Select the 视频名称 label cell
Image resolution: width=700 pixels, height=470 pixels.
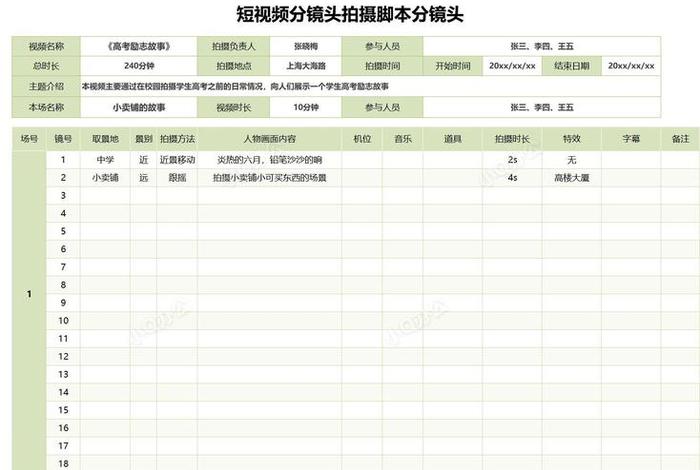(46, 46)
